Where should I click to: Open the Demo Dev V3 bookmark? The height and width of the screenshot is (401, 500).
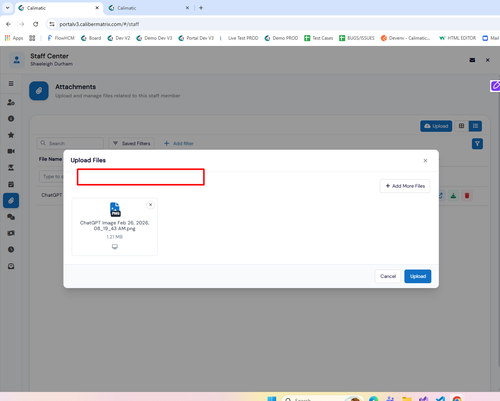pos(154,38)
